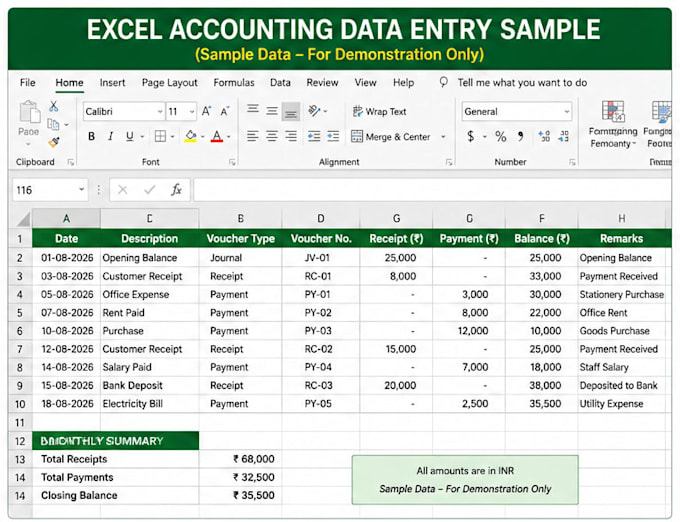Open the fill color dropdown arrow
The image size is (680, 522).
click(x=203, y=137)
